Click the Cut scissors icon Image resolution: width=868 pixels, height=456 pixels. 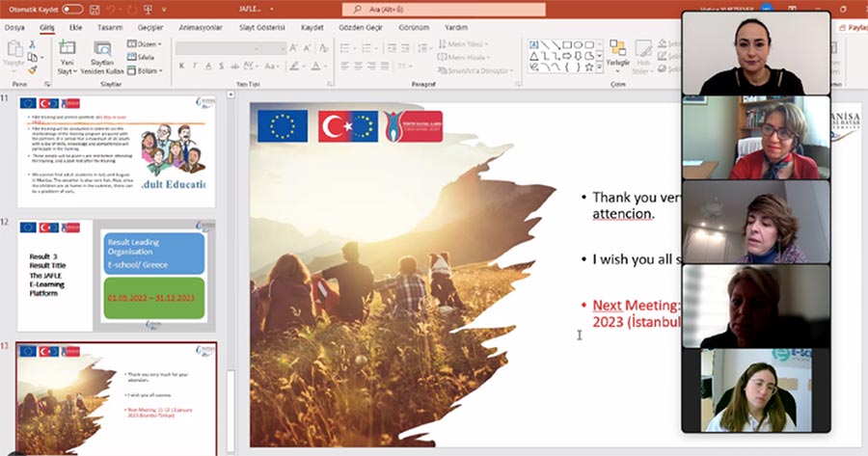(x=33, y=44)
